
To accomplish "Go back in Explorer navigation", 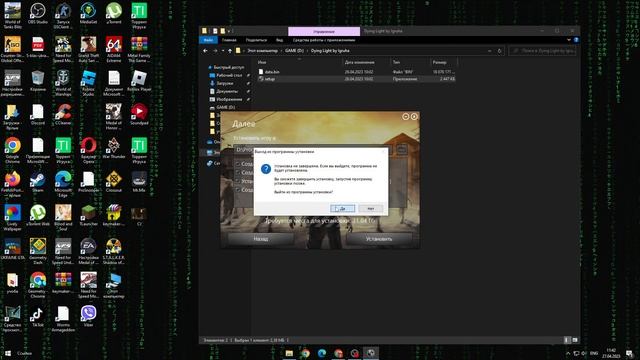I will coord(205,51).
